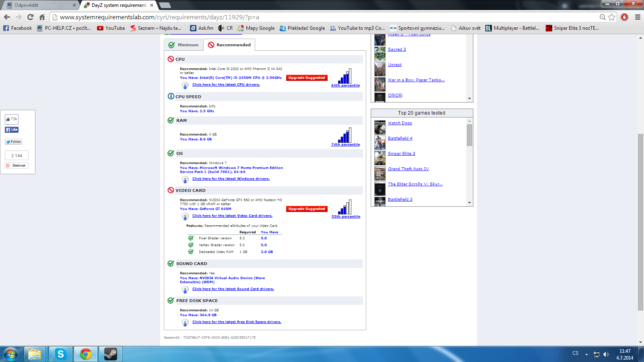This screenshot has height=362, width=644.
Task: Click down arrow of upper games list
Action: [x=469, y=99]
